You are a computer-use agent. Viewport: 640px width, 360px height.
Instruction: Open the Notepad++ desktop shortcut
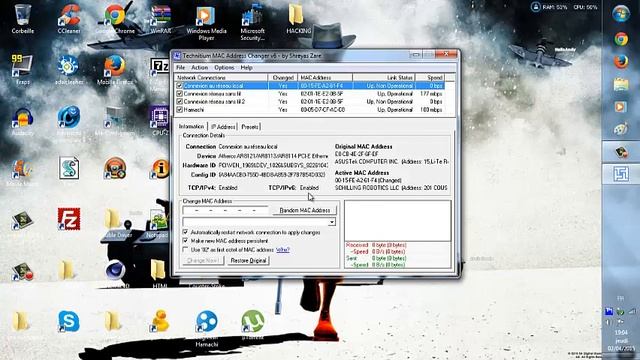[159, 224]
